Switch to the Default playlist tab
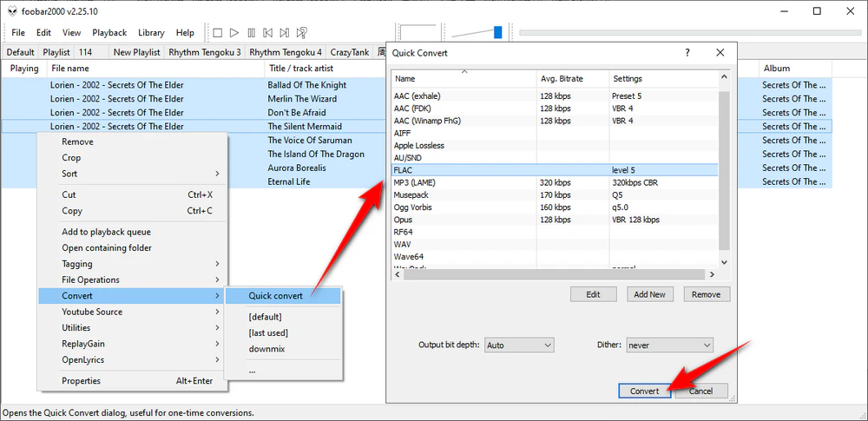This screenshot has width=868, height=421. (x=21, y=52)
